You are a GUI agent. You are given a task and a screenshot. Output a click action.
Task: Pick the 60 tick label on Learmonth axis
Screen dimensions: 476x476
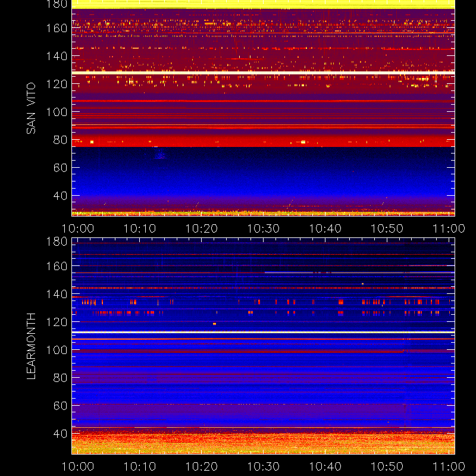tap(60, 406)
